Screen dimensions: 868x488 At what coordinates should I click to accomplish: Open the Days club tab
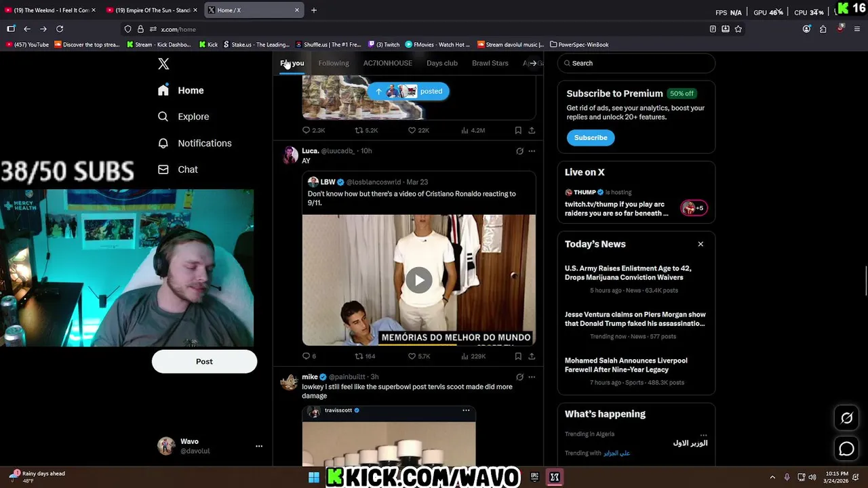(442, 63)
